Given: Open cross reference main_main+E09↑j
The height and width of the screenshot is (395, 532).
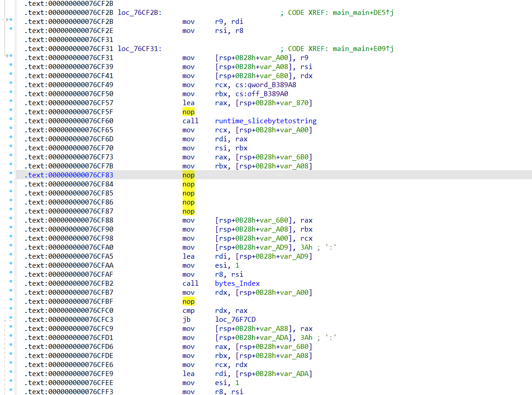Looking at the screenshot, I should click(x=363, y=49).
